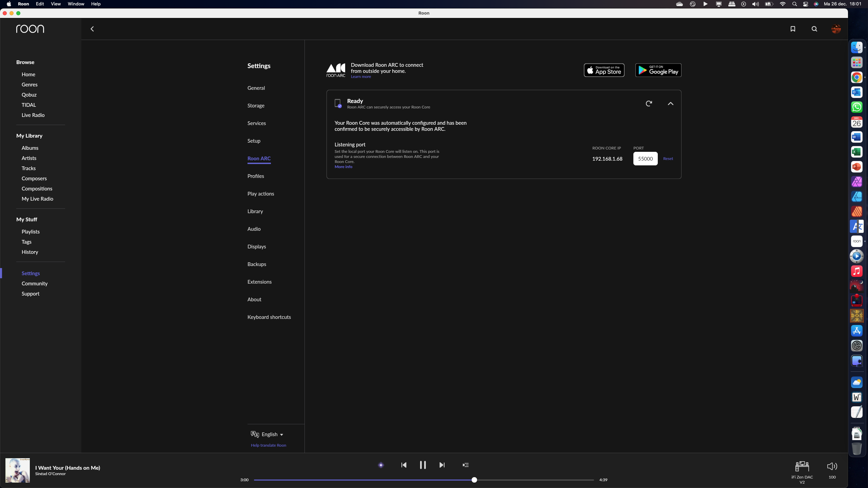Image resolution: width=868 pixels, height=488 pixels.
Task: Click the playback progress slider handle
Action: [474, 480]
